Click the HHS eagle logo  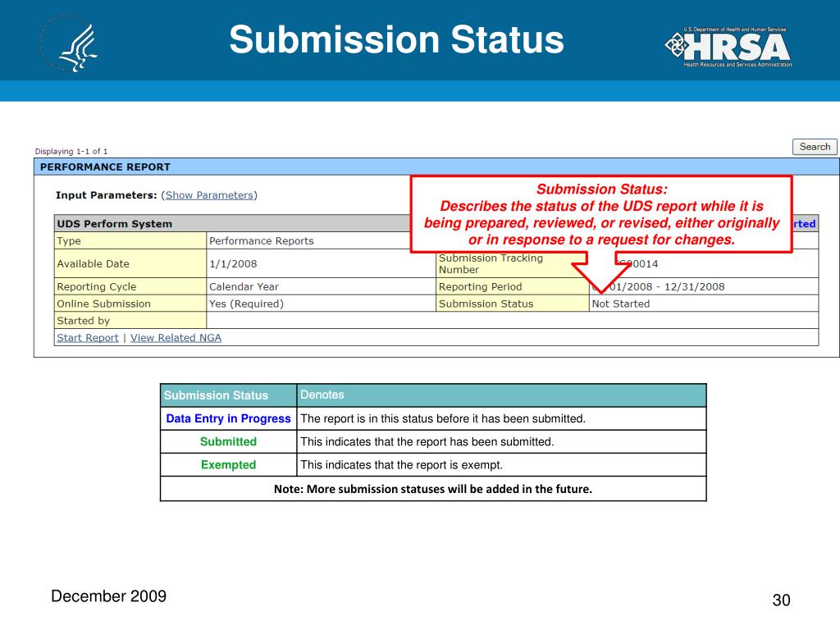click(x=70, y=43)
